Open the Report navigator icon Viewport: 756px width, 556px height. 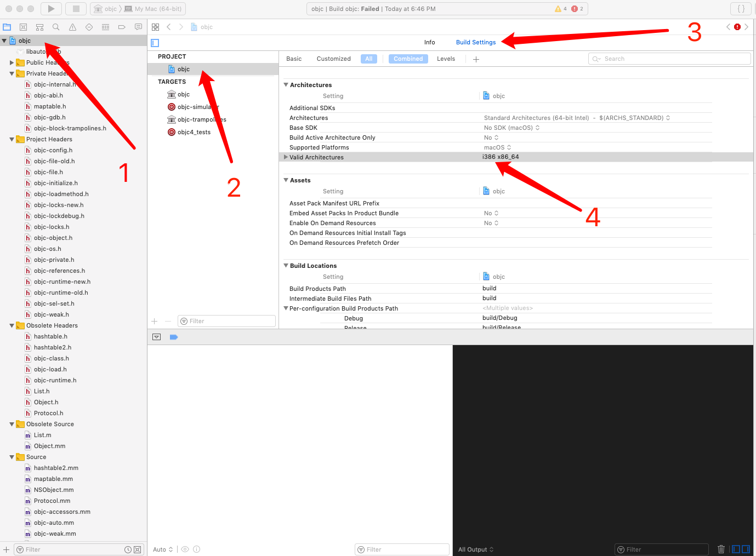(138, 27)
